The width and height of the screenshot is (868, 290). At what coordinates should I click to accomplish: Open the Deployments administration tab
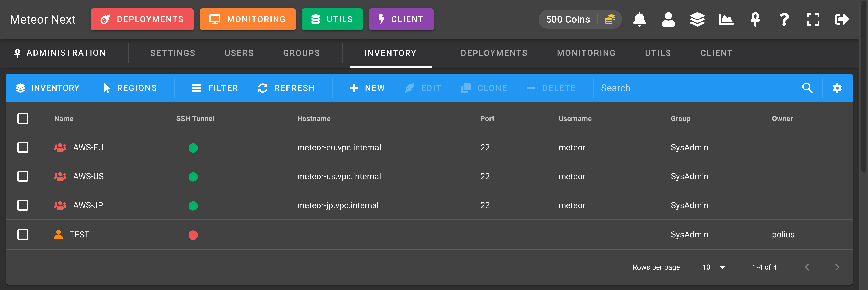tap(494, 53)
